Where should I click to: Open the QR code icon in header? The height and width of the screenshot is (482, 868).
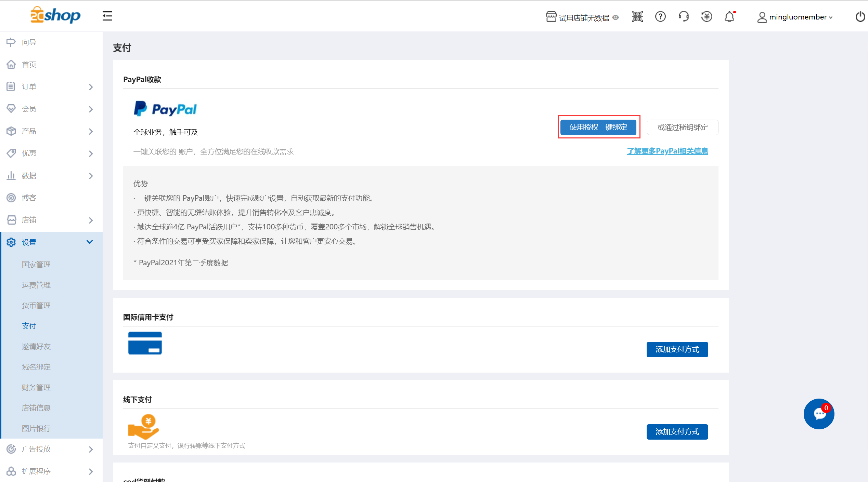click(x=637, y=16)
